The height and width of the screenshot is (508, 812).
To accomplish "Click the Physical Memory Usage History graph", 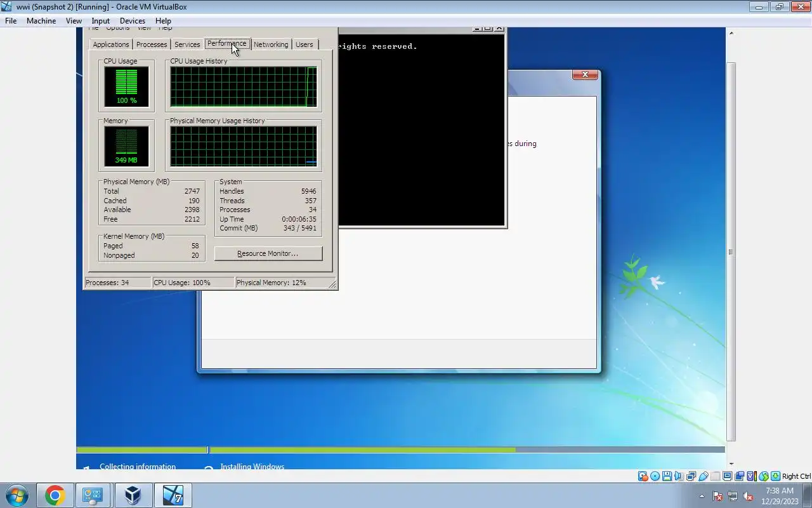I will (x=244, y=146).
